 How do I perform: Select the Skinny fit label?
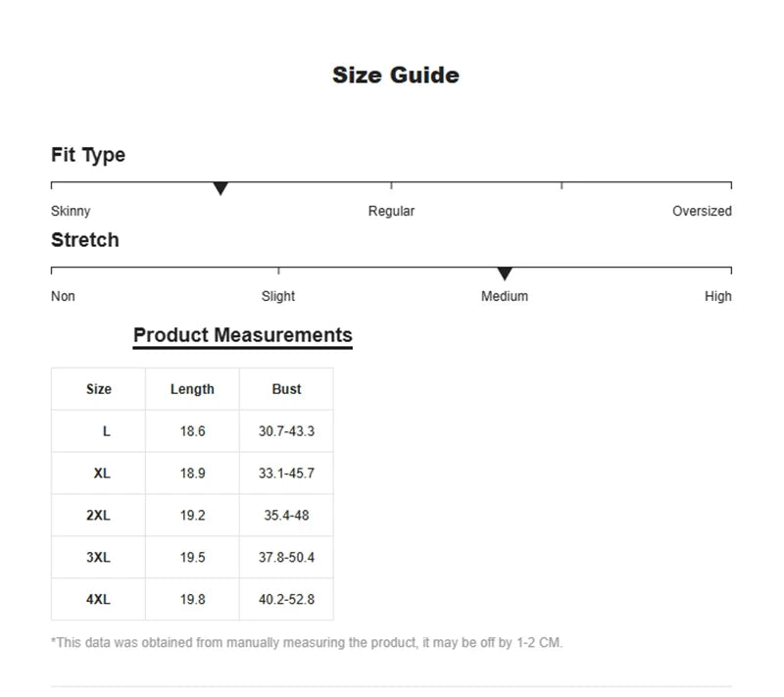pyautogui.click(x=71, y=211)
